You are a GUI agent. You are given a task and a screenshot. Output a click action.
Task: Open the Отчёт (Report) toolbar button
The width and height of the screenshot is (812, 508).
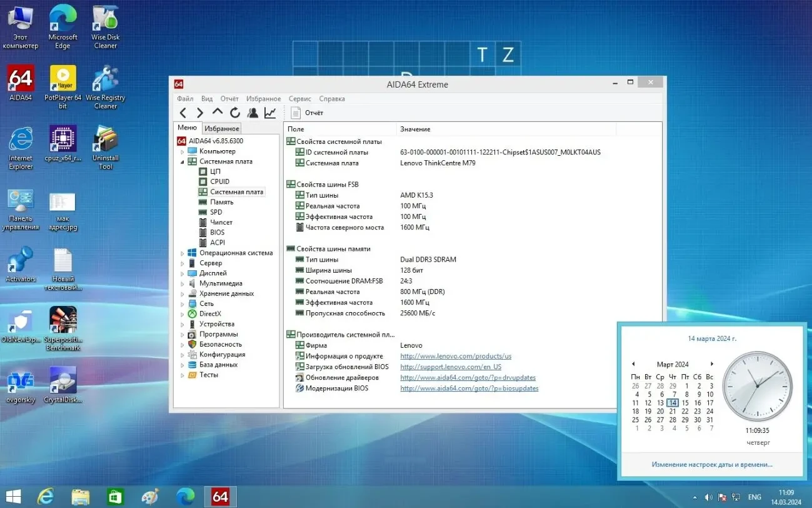point(307,113)
